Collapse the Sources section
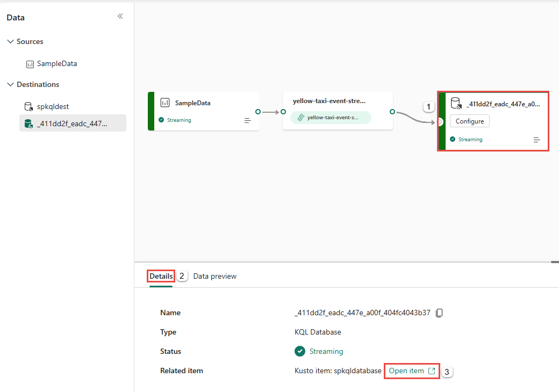 [x=10, y=41]
